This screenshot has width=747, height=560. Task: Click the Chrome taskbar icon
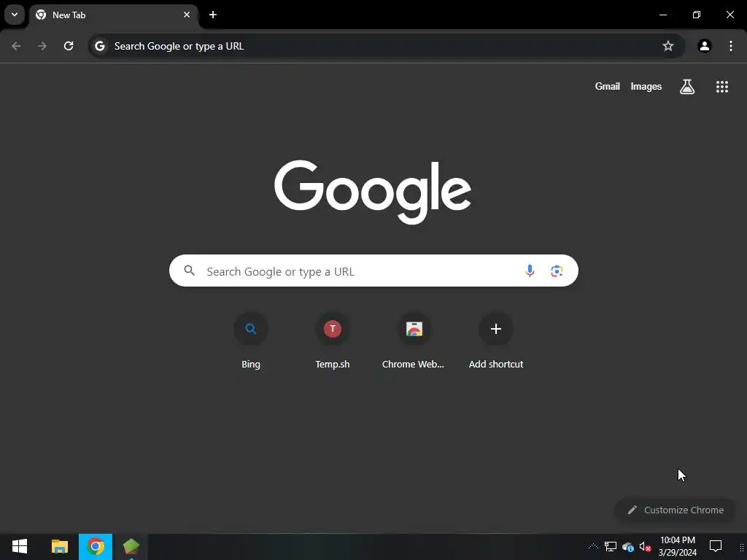pos(96,547)
